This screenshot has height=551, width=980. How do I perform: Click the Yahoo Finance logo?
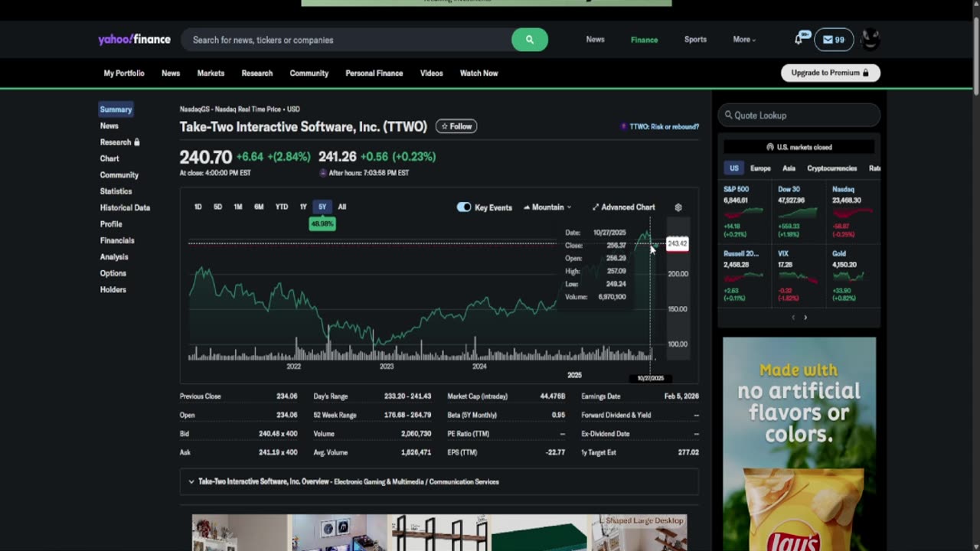(x=134, y=39)
